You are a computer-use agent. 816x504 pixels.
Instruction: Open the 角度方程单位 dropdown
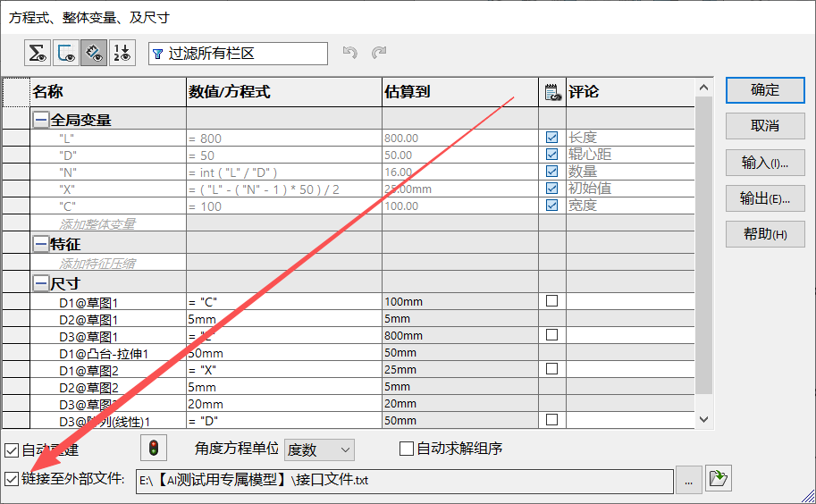pos(319,449)
